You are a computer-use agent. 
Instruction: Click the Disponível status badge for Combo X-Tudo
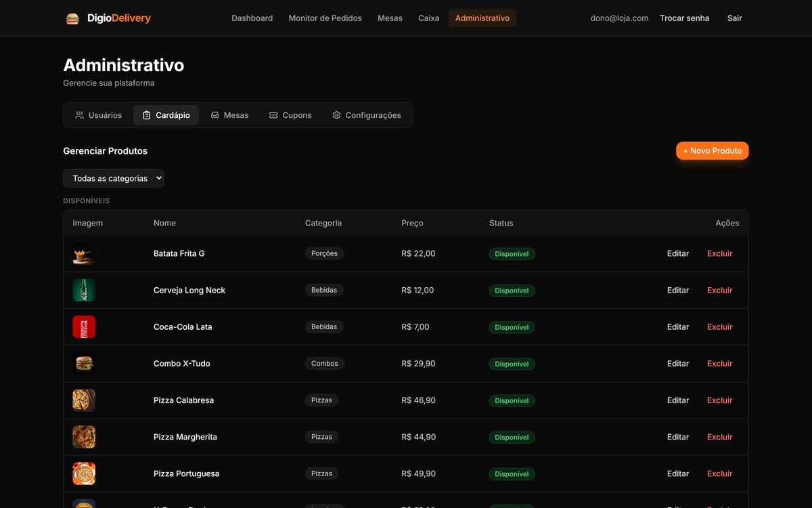(x=512, y=364)
